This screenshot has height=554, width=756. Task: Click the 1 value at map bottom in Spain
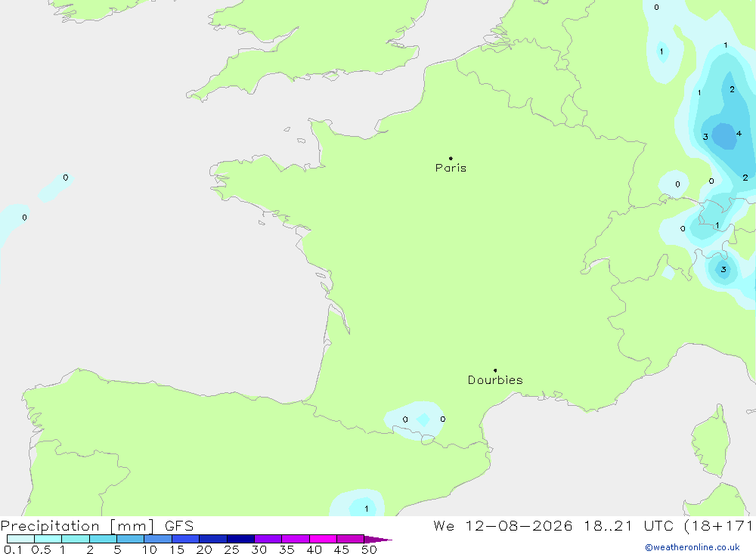(367, 509)
